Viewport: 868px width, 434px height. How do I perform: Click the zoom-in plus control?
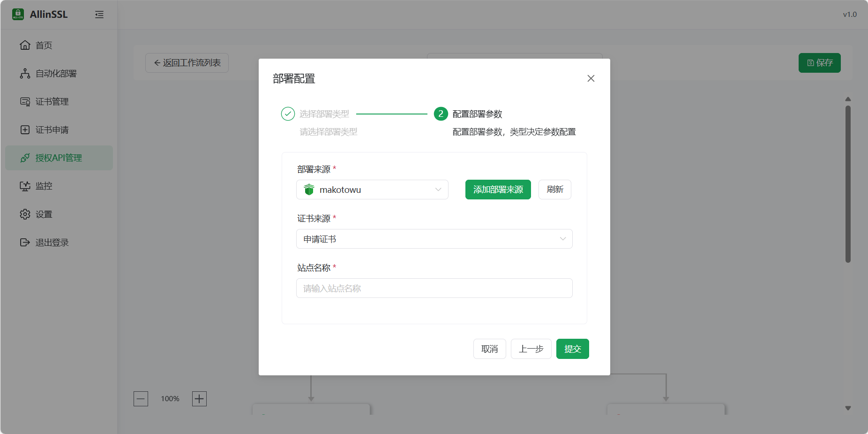coord(199,398)
